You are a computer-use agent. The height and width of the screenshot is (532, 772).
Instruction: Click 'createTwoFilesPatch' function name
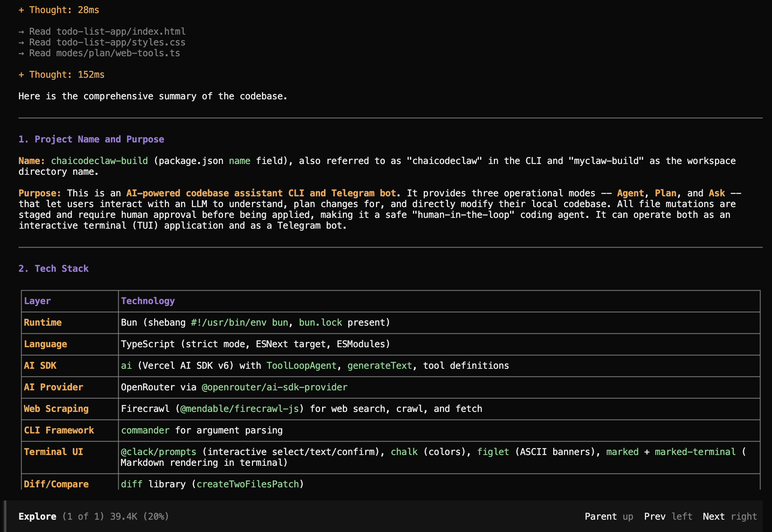click(248, 484)
